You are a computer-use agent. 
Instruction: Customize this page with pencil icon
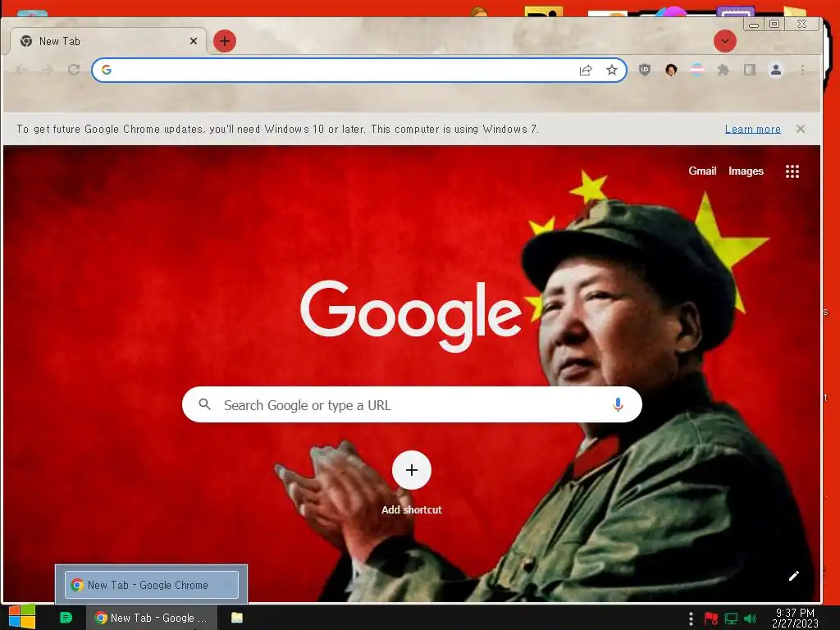pyautogui.click(x=794, y=576)
